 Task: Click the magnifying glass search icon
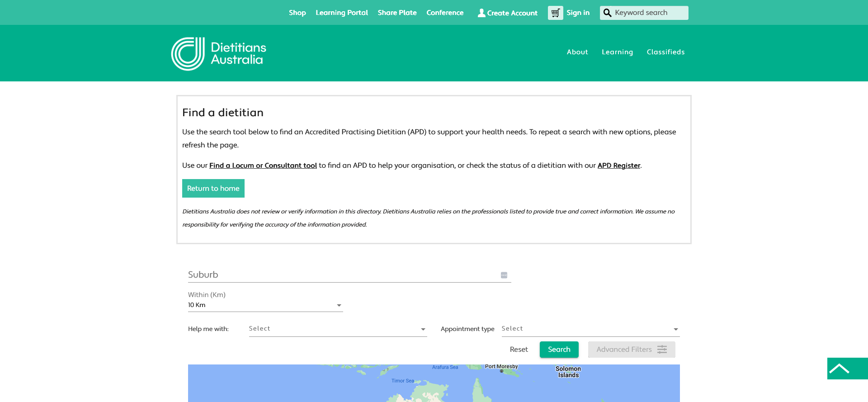coord(607,13)
